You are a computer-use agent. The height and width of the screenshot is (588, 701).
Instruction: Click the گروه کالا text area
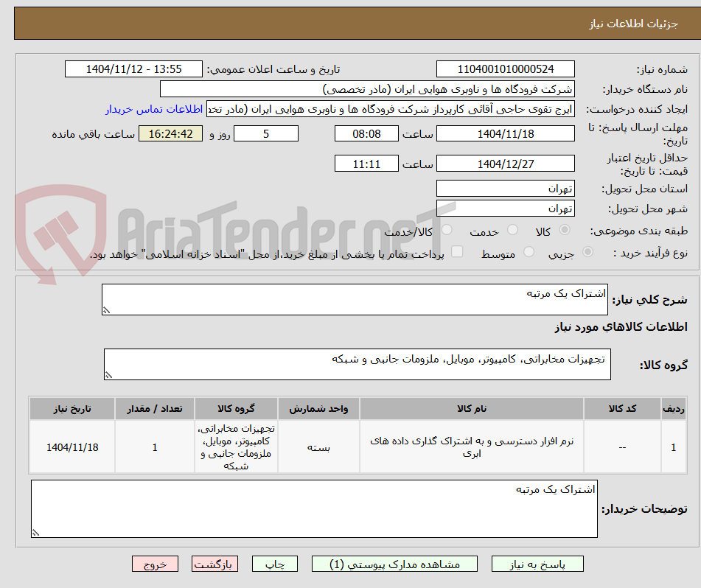click(358, 365)
